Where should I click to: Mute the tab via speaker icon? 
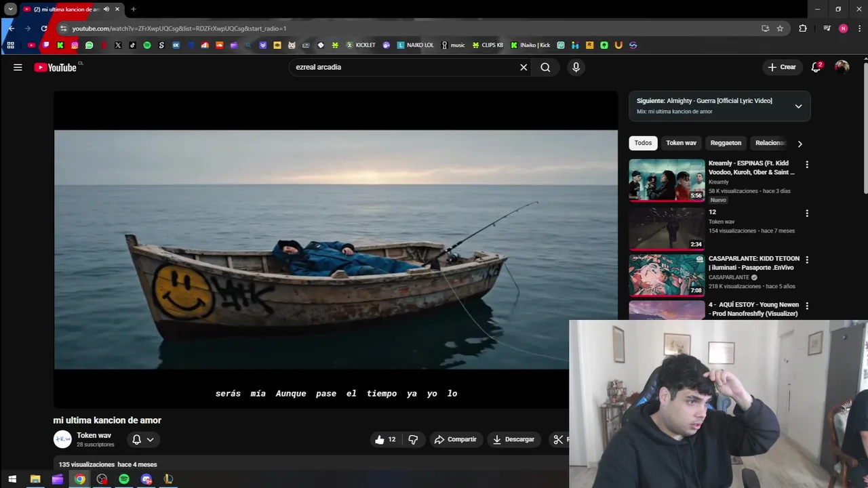click(106, 9)
